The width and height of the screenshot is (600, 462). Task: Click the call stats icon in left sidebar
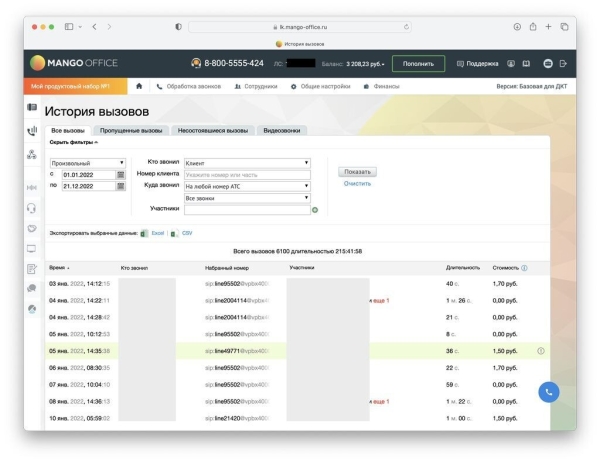(32, 129)
